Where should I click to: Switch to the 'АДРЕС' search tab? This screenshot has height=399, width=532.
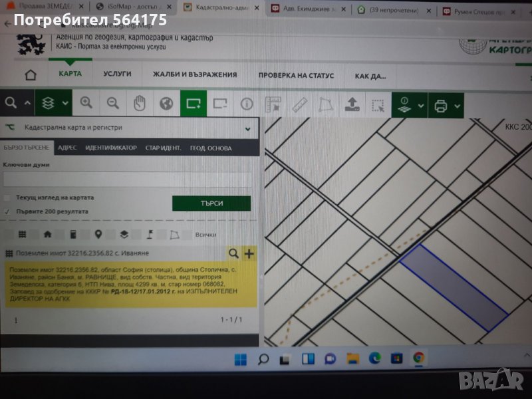67,148
